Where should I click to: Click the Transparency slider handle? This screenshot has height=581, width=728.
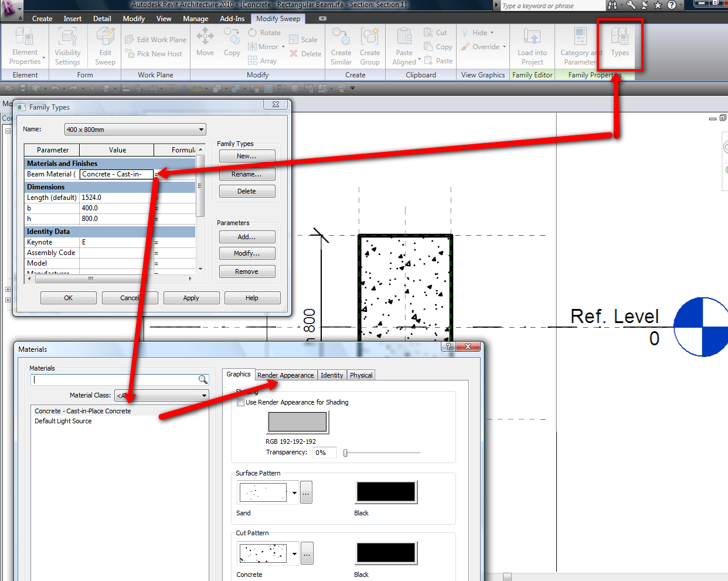345,453
